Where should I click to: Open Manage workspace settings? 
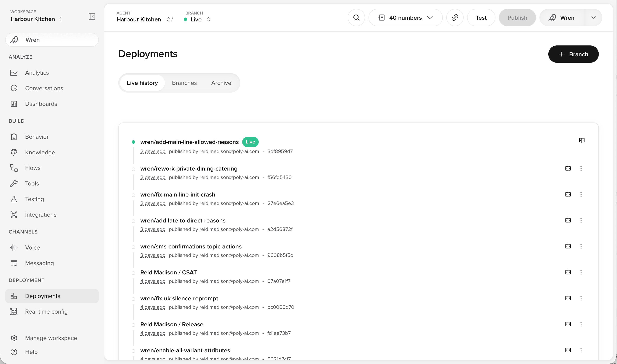[52, 338]
